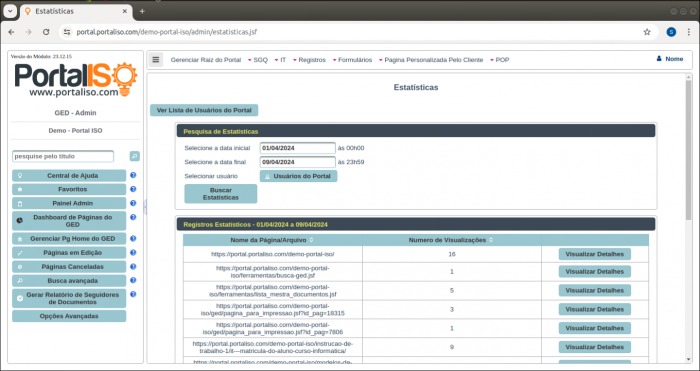The image size is (700, 371).
Task: Click the GED - Admin label
Action: (x=75, y=113)
